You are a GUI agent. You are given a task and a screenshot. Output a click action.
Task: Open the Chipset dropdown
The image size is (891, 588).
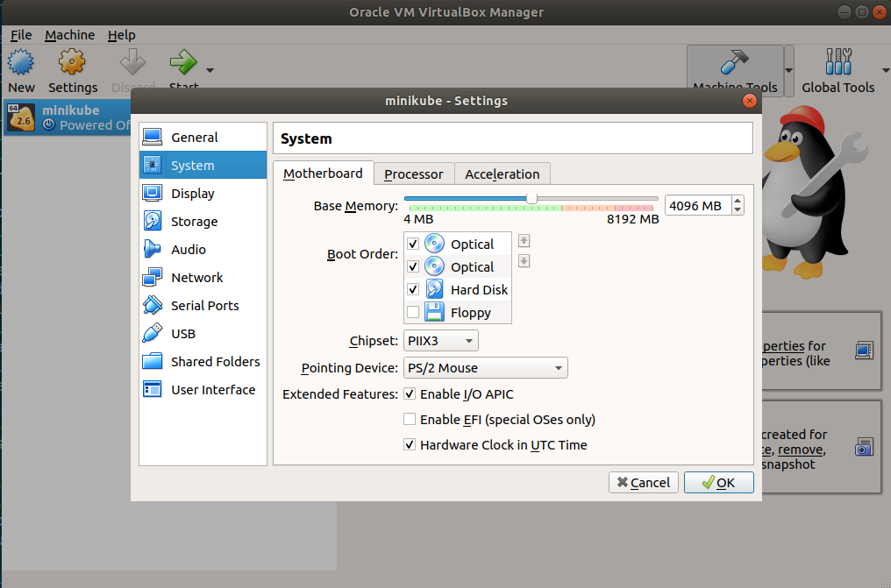coord(440,340)
